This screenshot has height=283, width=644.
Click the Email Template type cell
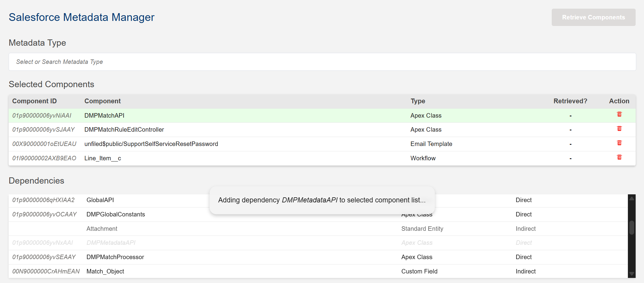coord(431,144)
